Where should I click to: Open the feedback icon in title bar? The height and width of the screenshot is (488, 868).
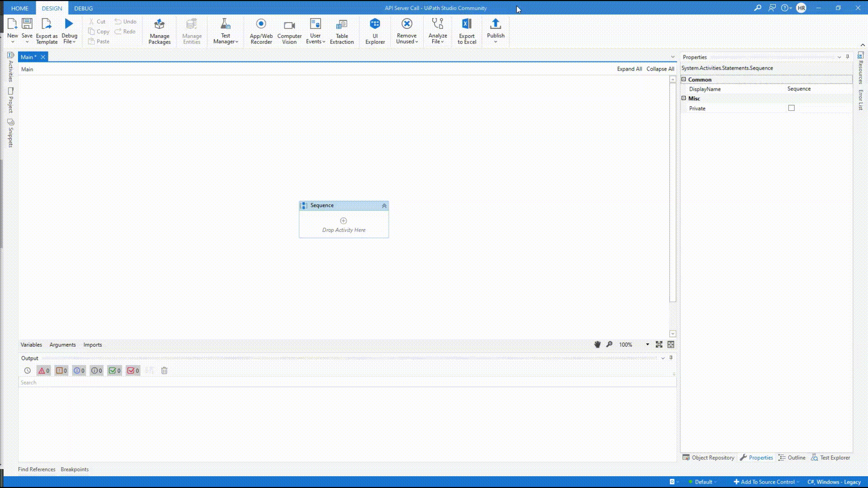772,8
